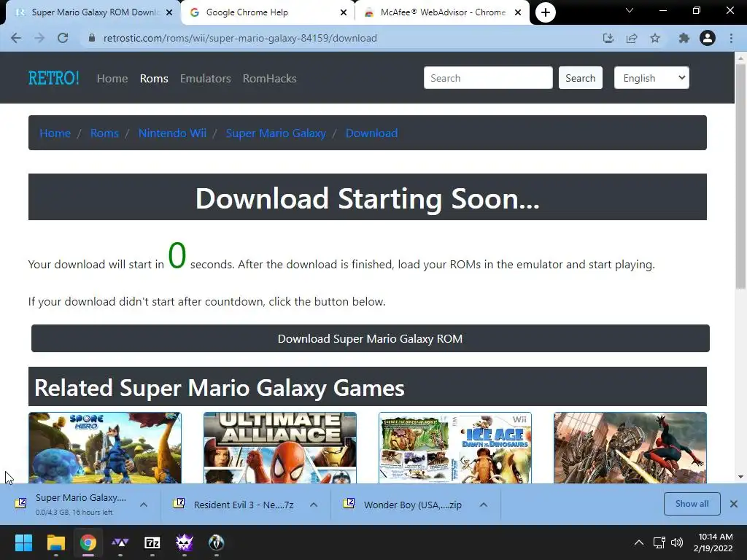Click the Chrome taskbar icon
This screenshot has width=747, height=560.
[88, 542]
